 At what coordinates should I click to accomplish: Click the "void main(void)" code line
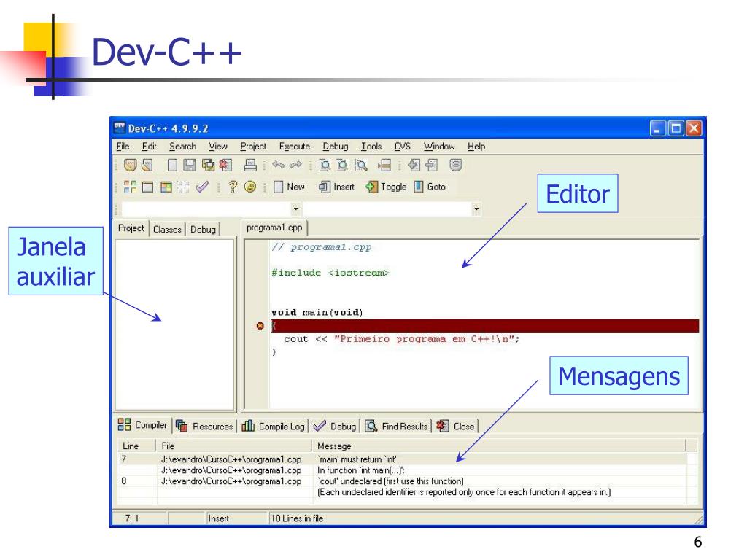317,313
